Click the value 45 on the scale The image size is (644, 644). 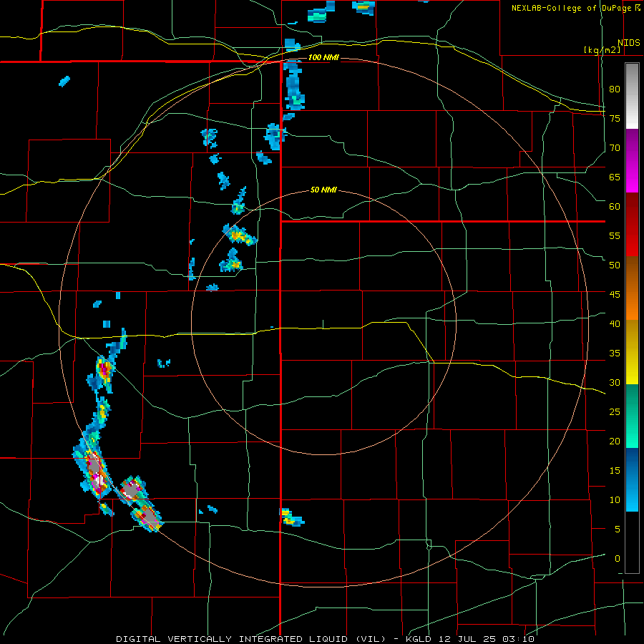(x=615, y=295)
